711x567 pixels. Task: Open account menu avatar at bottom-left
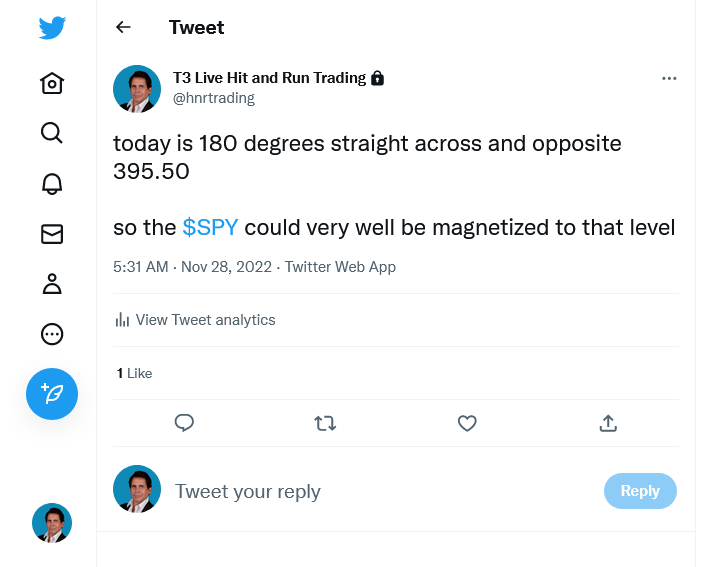[52, 523]
